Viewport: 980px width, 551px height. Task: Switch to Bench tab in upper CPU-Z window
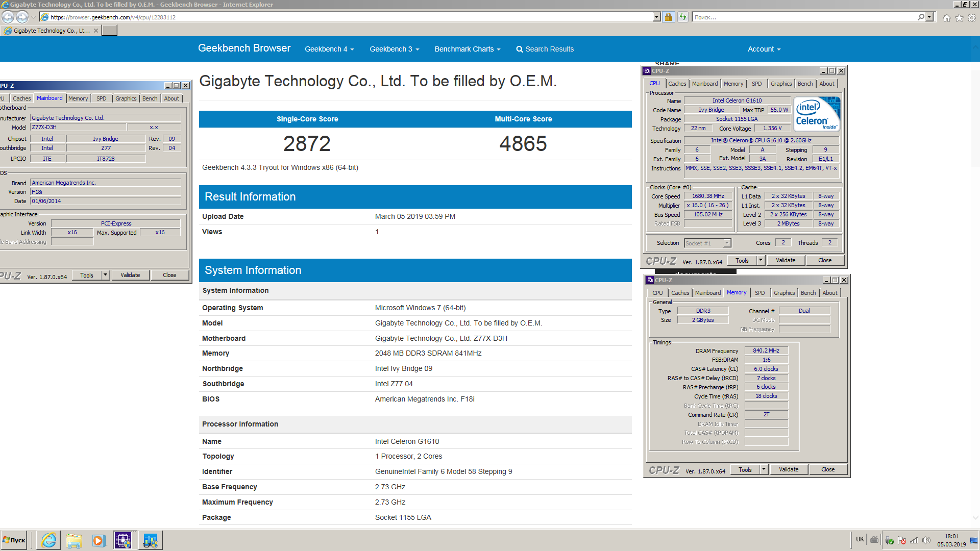(805, 84)
